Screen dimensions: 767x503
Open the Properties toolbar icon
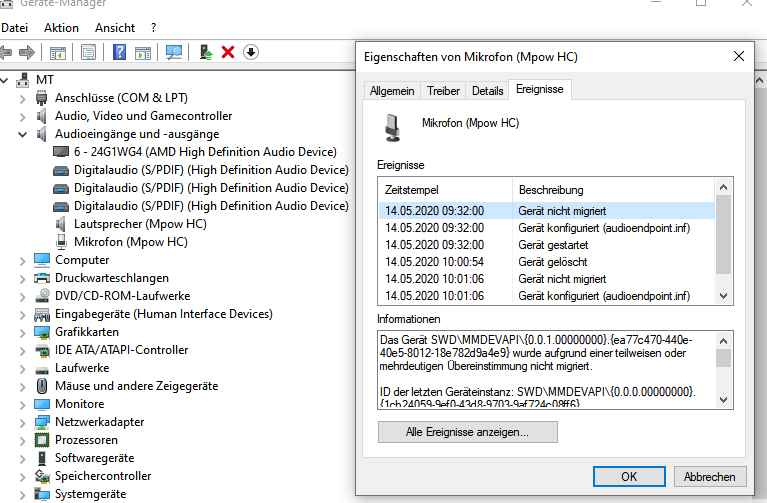pyautogui.click(x=89, y=52)
